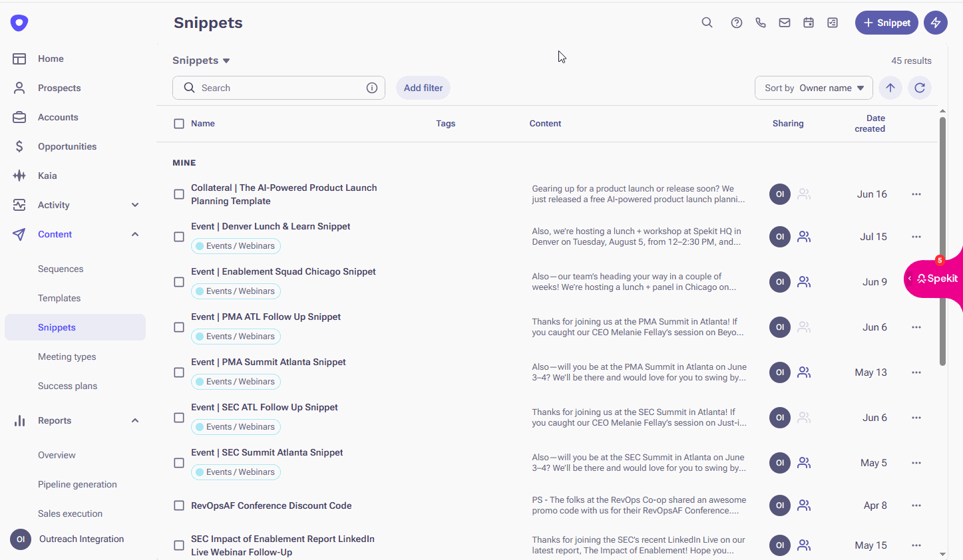Open the Snippets view dropdown
The width and height of the screenshot is (963, 560).
point(201,61)
